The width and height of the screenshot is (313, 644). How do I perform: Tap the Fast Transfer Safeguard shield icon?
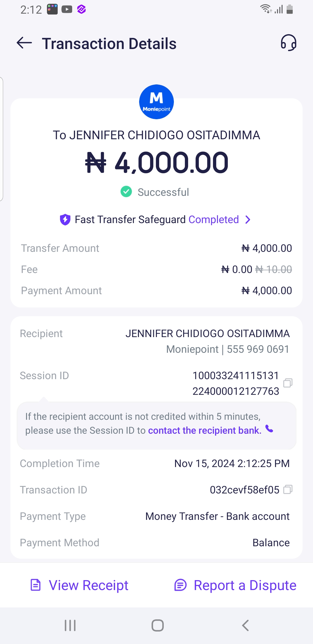coord(65,220)
